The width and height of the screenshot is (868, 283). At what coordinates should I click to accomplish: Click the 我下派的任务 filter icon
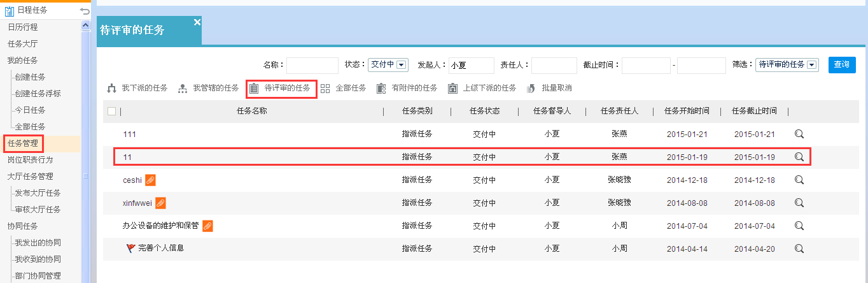112,88
